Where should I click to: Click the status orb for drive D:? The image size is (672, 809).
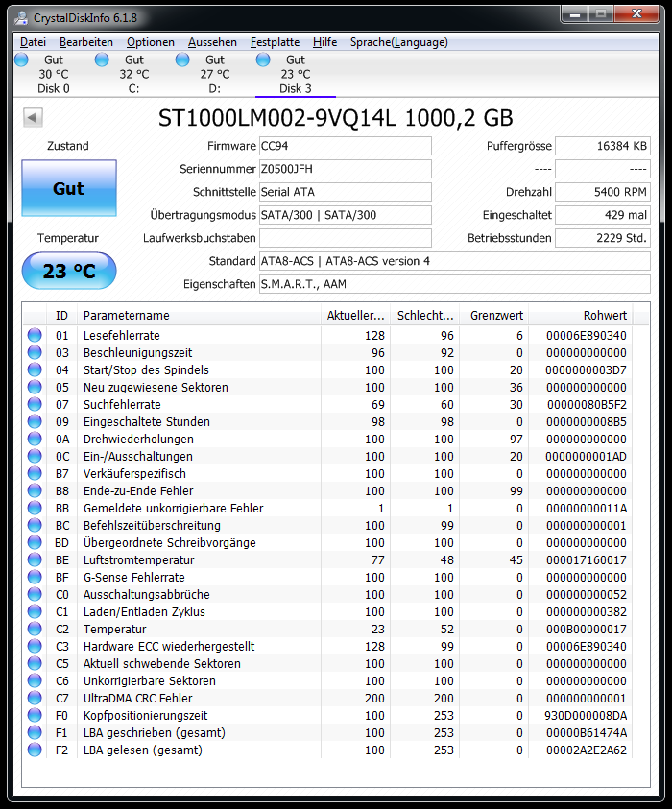click(x=182, y=59)
